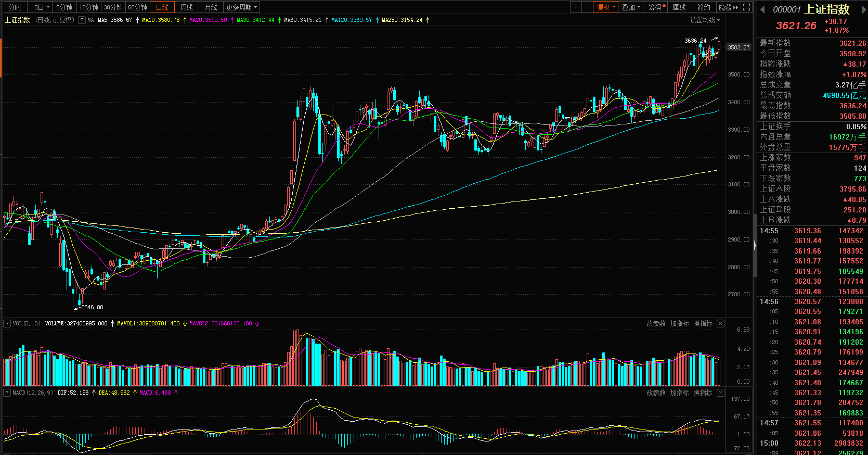Zoom out chart with minus icon
Image resolution: width=868 pixels, height=455 pixels.
click(587, 7)
